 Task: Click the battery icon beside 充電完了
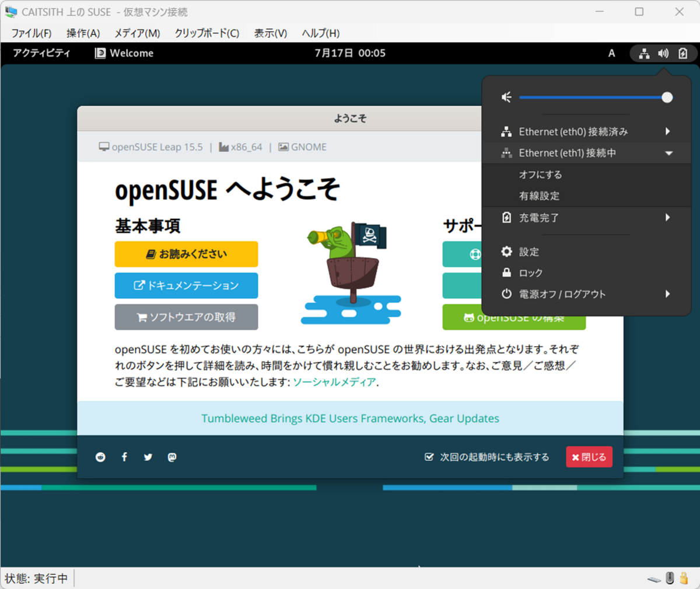click(506, 217)
